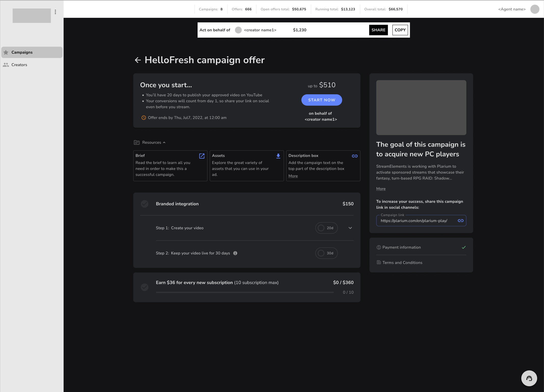Open the help chat bubble
Screen dimensions: 544x392
[x=529, y=378]
